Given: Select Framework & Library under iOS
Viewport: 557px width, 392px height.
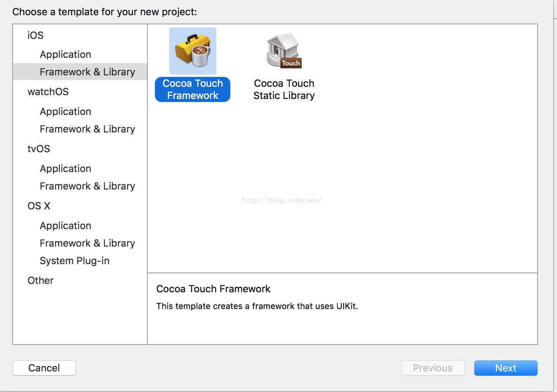Looking at the screenshot, I should 80,72.
